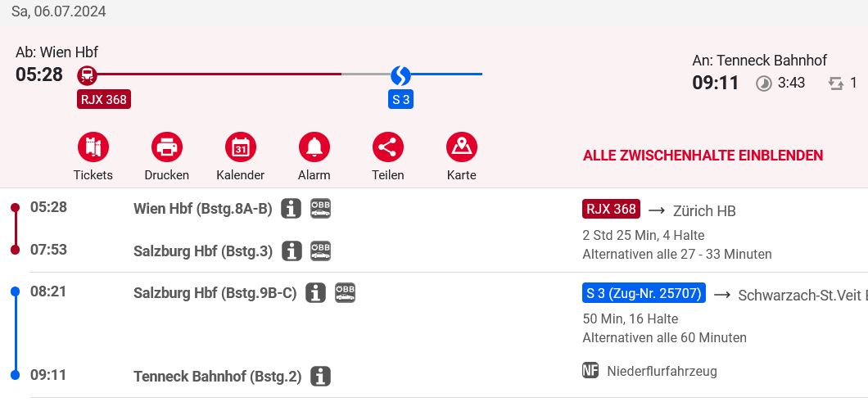The height and width of the screenshot is (411, 868).
Task: Open info icon next to Wien Hbf
Action: click(x=291, y=209)
